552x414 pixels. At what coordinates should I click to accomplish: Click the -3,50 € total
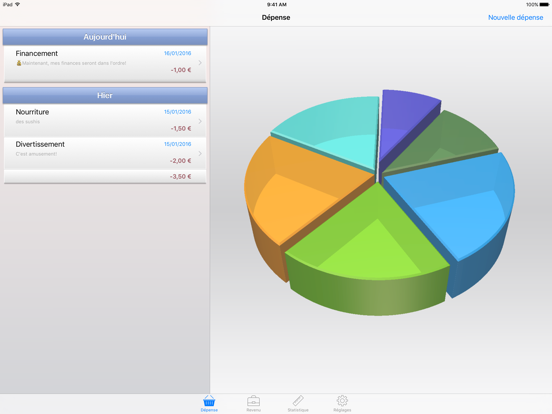[x=181, y=176]
